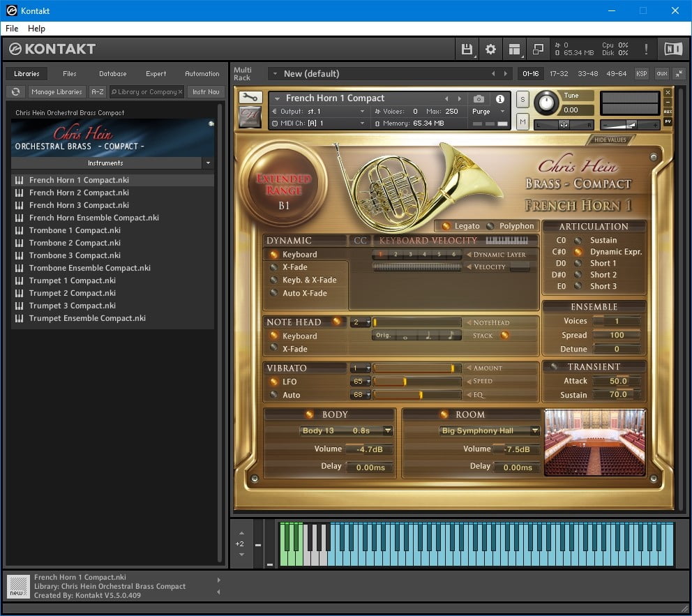Open the vibrato Amount value dropdown
692x616 pixels.
[361, 368]
